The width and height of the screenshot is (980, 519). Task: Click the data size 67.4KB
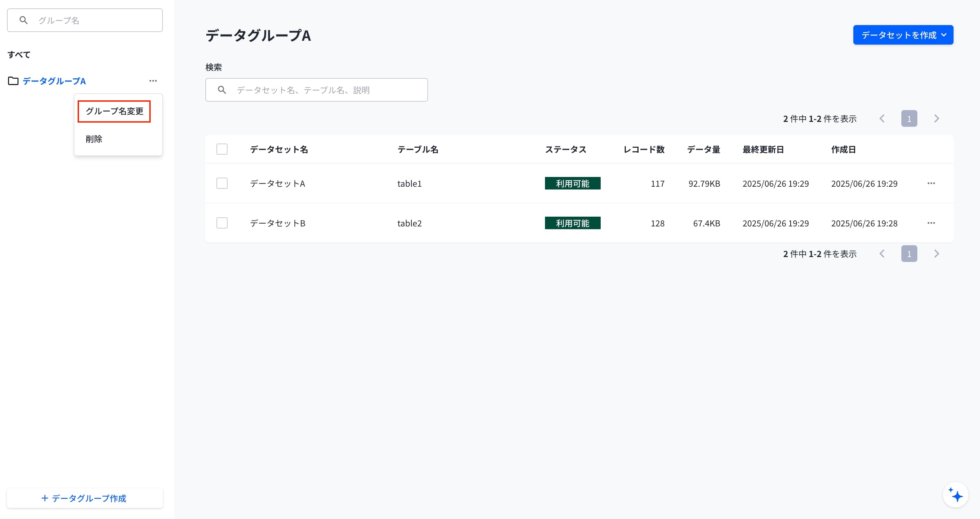706,223
